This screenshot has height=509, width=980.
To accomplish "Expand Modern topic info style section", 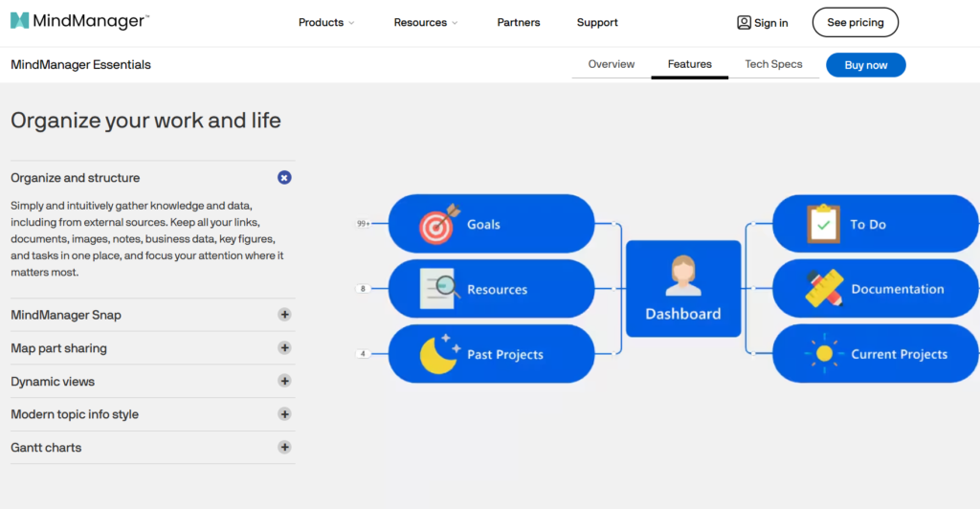I will pyautogui.click(x=284, y=414).
